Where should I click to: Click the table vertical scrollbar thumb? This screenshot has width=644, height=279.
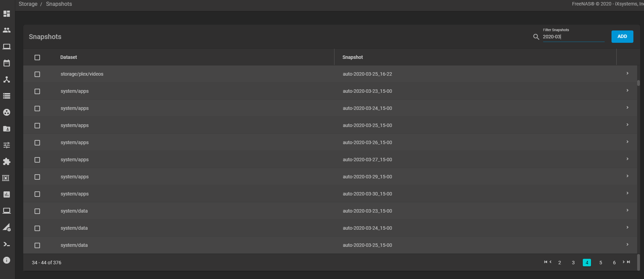point(638,83)
